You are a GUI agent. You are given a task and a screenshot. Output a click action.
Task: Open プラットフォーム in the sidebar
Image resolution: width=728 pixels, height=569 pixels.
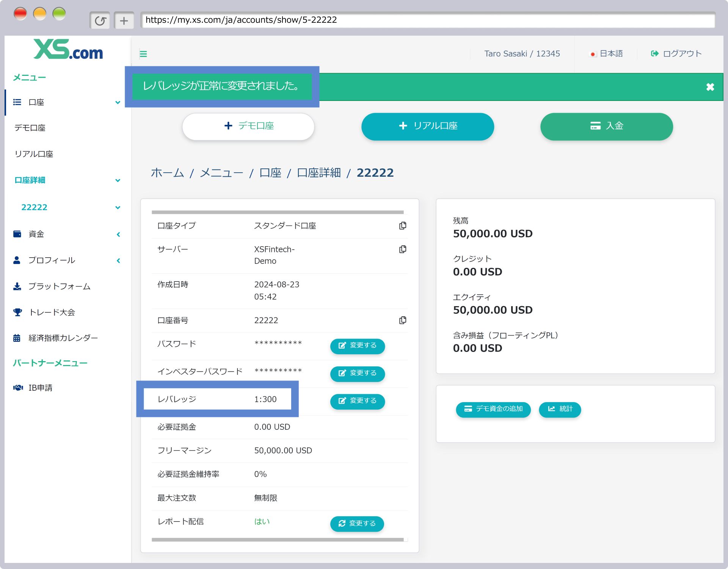[x=60, y=286]
